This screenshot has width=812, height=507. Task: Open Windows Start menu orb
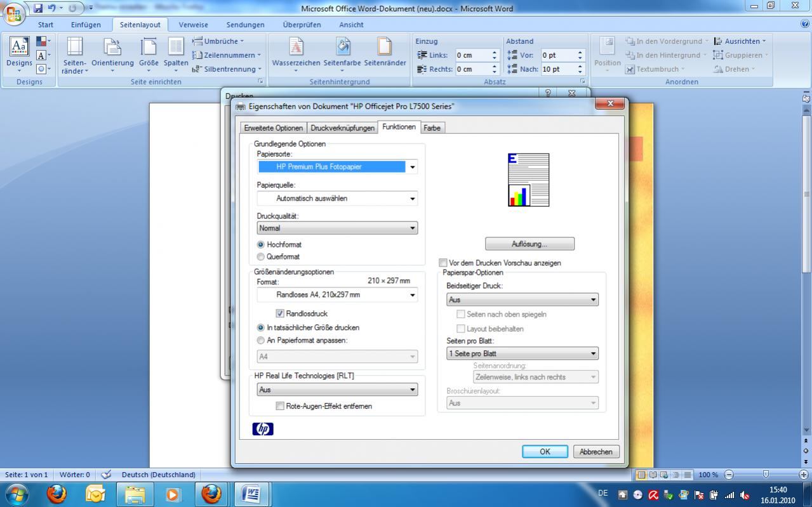[x=17, y=494]
